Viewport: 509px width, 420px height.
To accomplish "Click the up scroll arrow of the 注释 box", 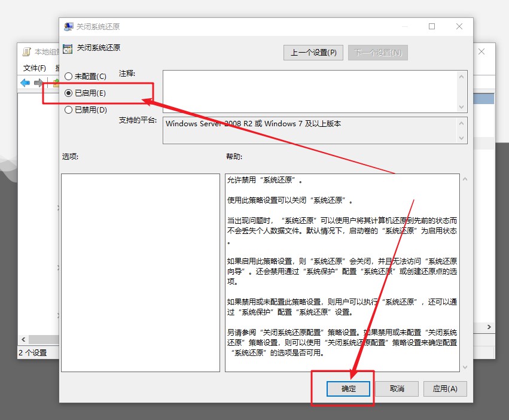I will tap(461, 77).
